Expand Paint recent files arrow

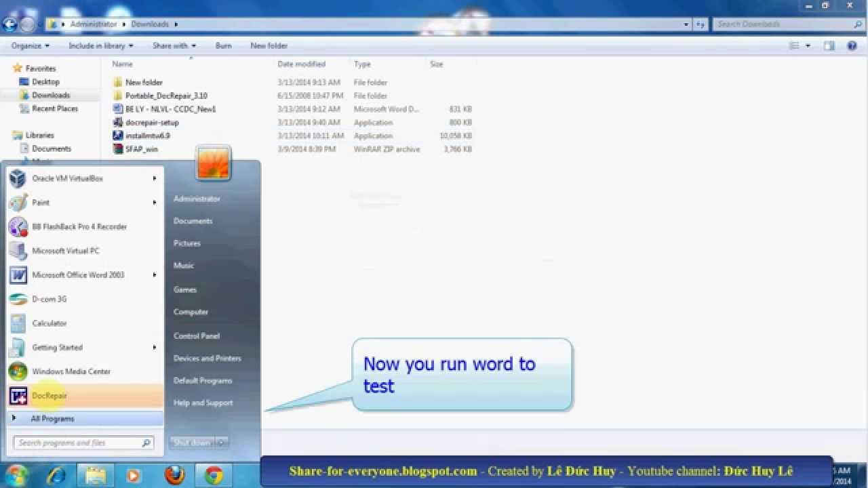pos(155,203)
